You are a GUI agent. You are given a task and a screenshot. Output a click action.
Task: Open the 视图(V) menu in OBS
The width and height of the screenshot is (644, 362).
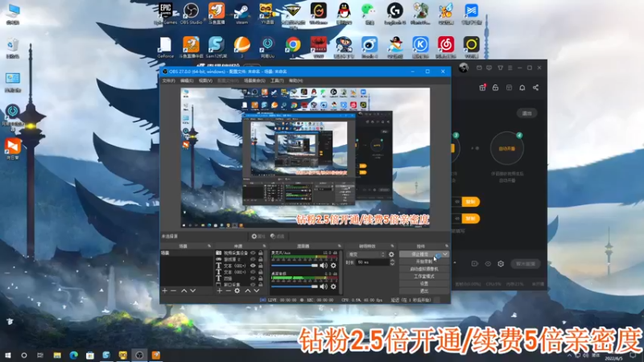click(x=205, y=81)
